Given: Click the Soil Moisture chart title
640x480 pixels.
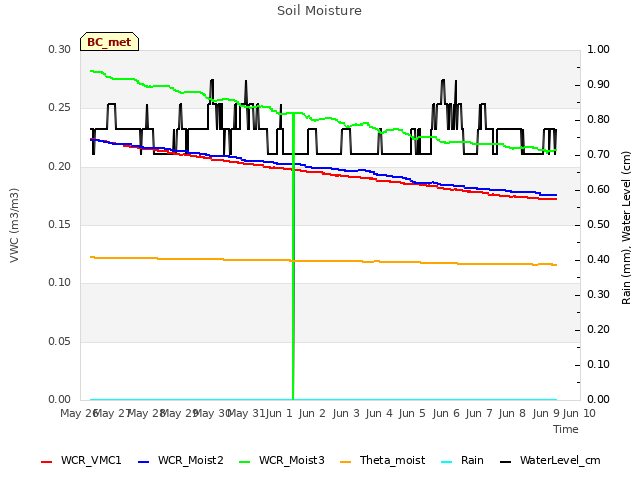Looking at the screenshot, I should (x=319, y=11).
